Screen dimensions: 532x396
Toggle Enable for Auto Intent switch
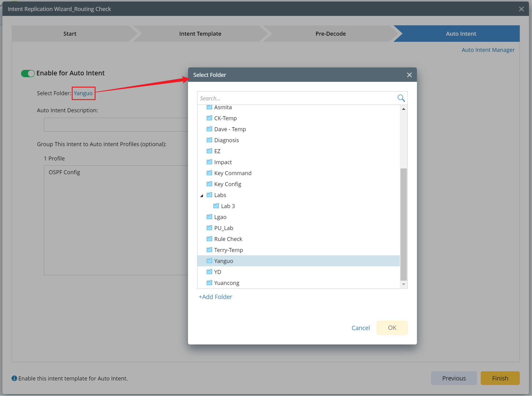tap(28, 73)
